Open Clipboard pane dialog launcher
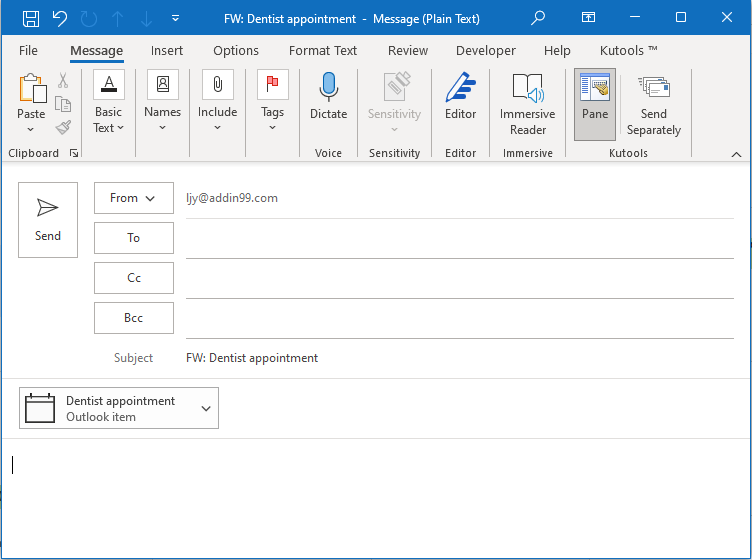The image size is (752, 560). coord(74,153)
